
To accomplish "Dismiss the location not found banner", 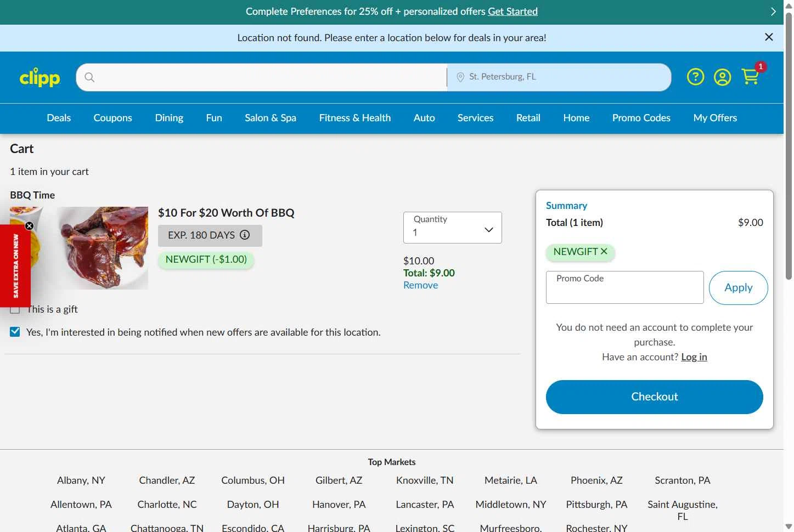I will [769, 37].
